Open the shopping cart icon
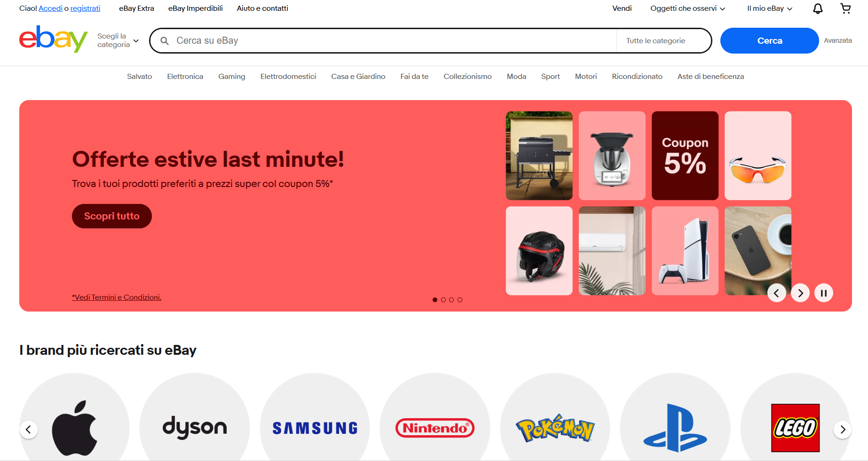 point(845,8)
